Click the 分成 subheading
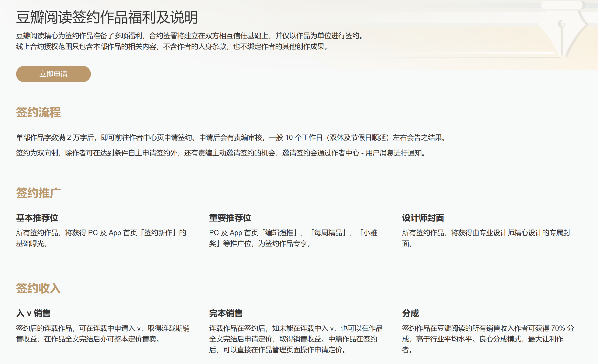 tap(410, 313)
